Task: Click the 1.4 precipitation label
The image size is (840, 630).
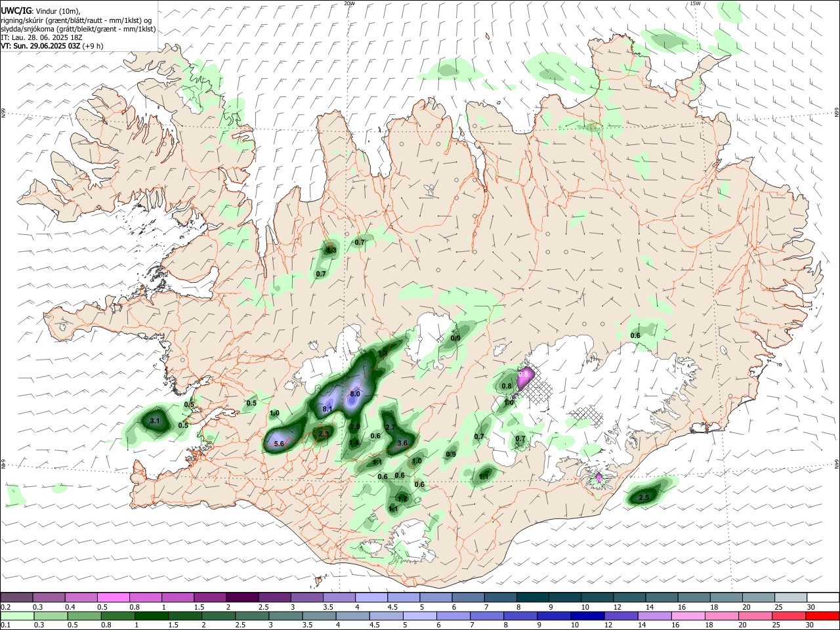Action: 354,443
